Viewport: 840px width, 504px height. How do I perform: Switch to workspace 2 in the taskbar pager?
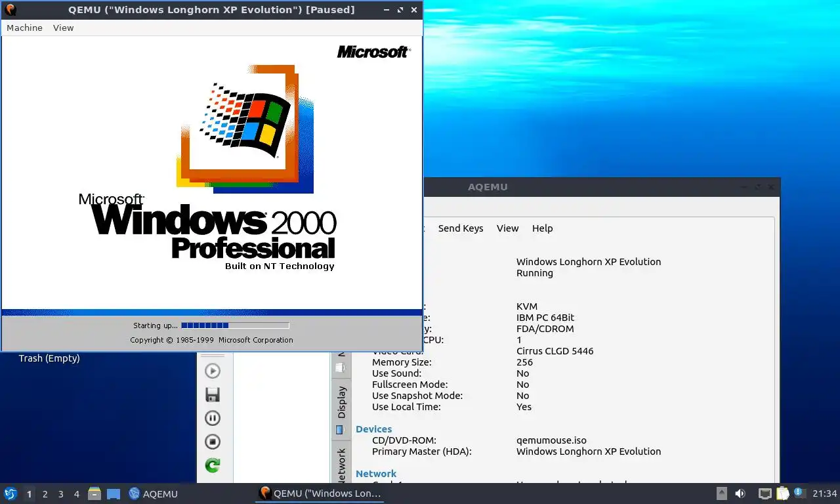pos(45,494)
